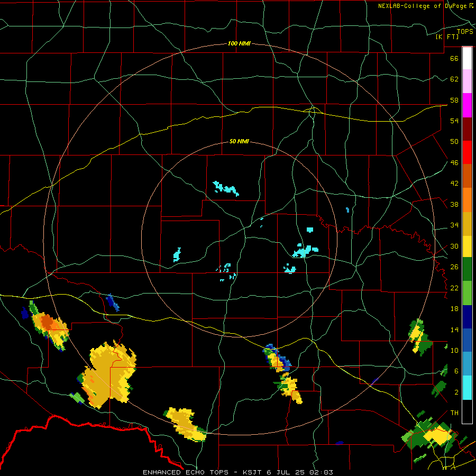Click the gold legend swatch

click(x=467, y=224)
